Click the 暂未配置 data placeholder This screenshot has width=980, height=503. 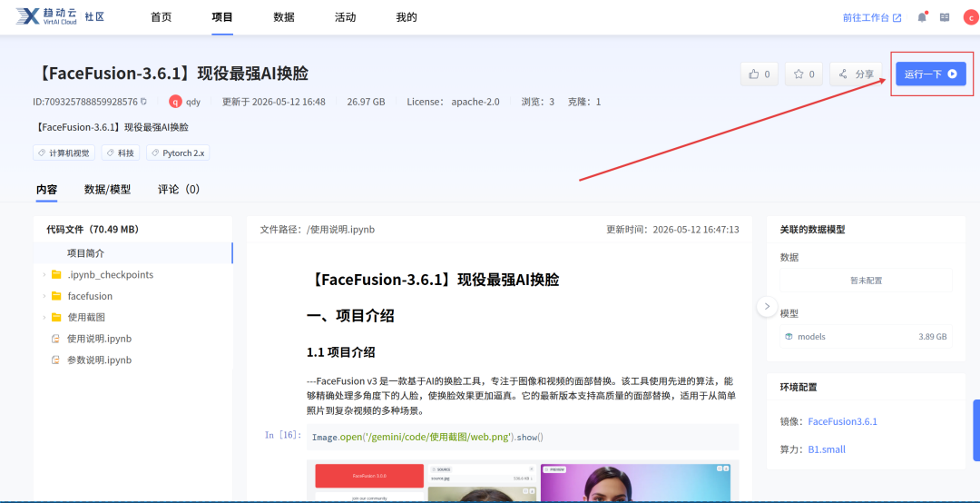click(867, 281)
